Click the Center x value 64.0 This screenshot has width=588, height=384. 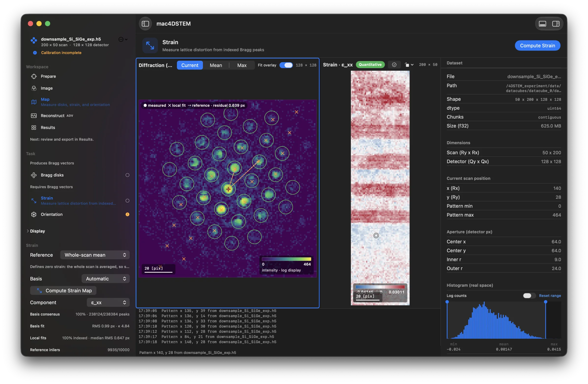(556, 242)
